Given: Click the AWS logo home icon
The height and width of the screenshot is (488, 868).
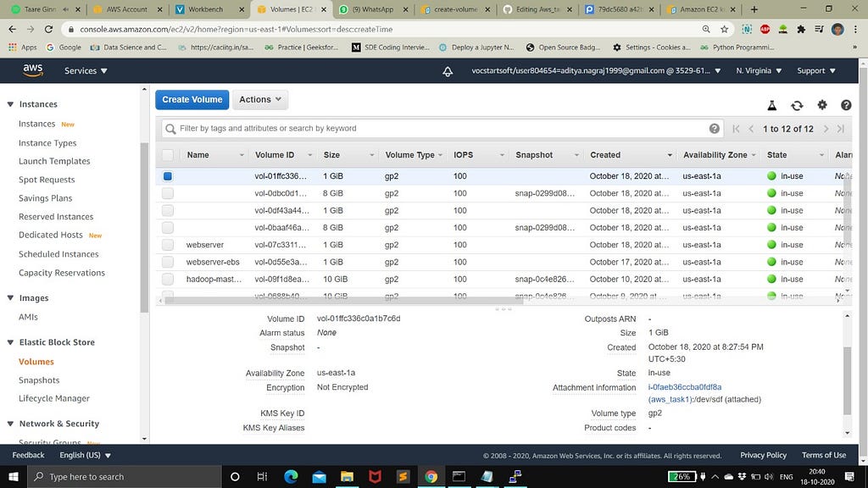Looking at the screenshot, I should (33, 70).
